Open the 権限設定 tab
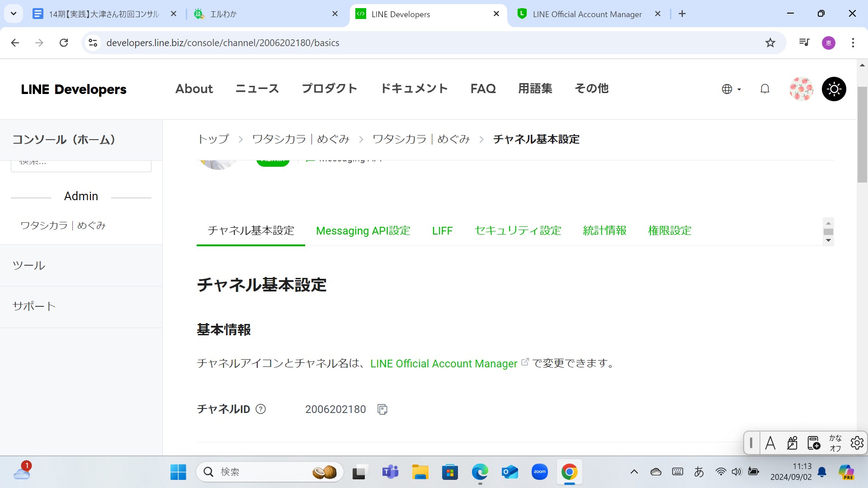This screenshot has height=488, width=868. (x=670, y=231)
